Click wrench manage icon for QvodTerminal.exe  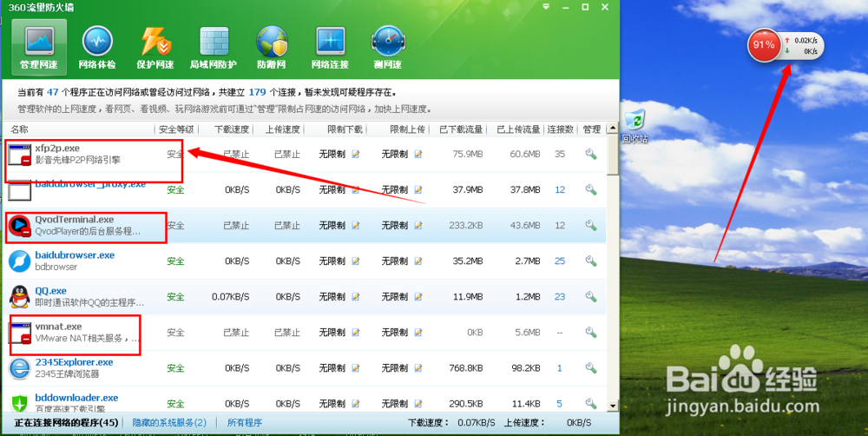pyautogui.click(x=591, y=226)
